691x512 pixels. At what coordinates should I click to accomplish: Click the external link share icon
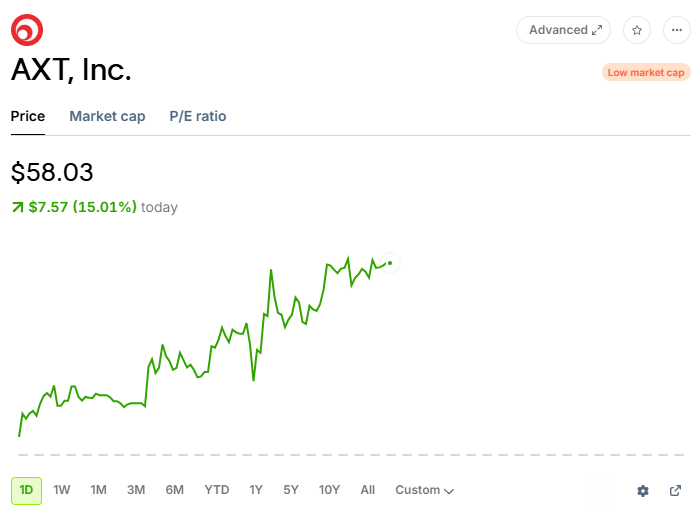(x=675, y=490)
